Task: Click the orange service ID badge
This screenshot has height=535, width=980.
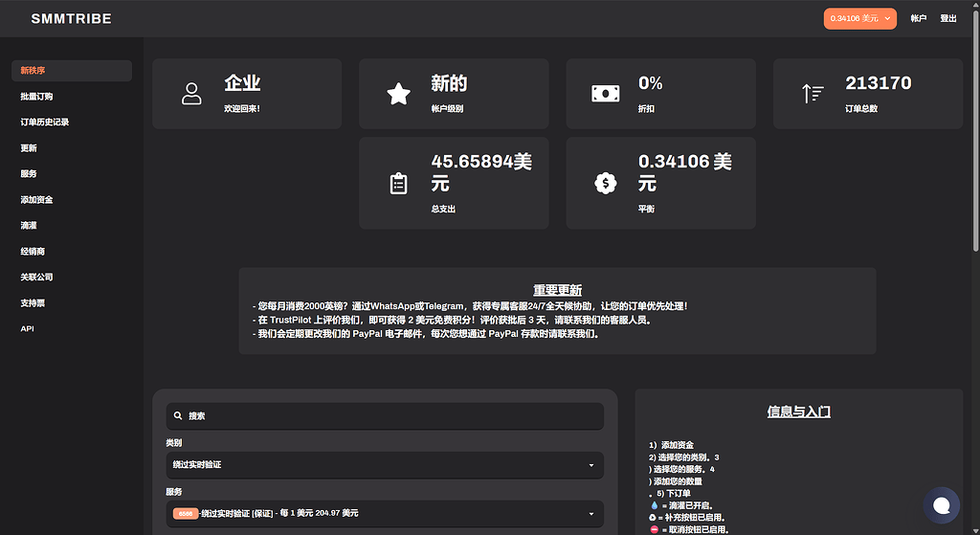Action: pos(186,514)
